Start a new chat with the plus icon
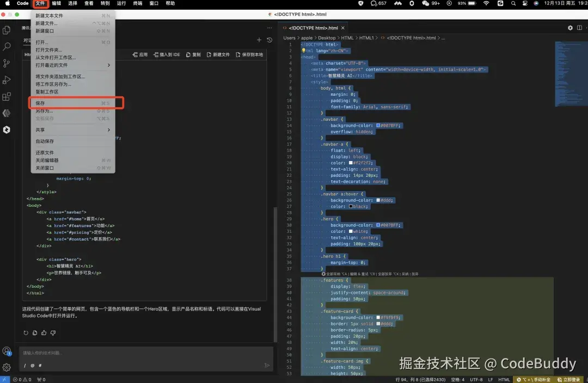The width and height of the screenshot is (588, 383). coord(259,40)
